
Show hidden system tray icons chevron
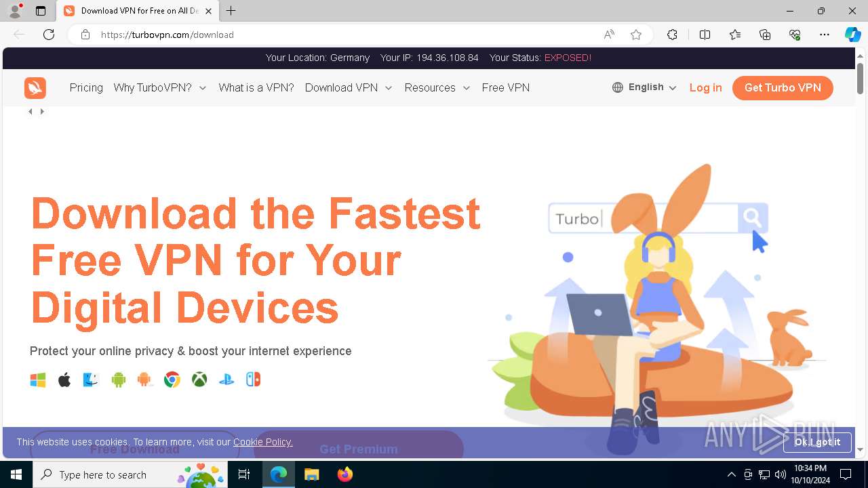pos(731,474)
